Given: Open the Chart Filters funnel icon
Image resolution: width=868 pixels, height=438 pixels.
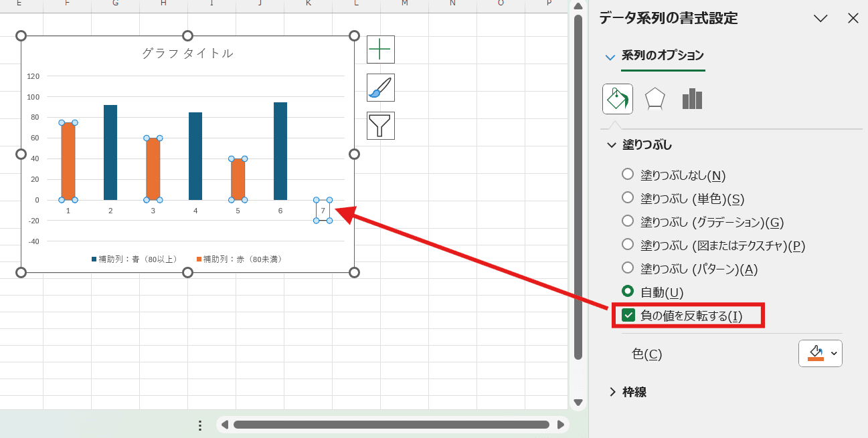Looking at the screenshot, I should tap(380, 126).
